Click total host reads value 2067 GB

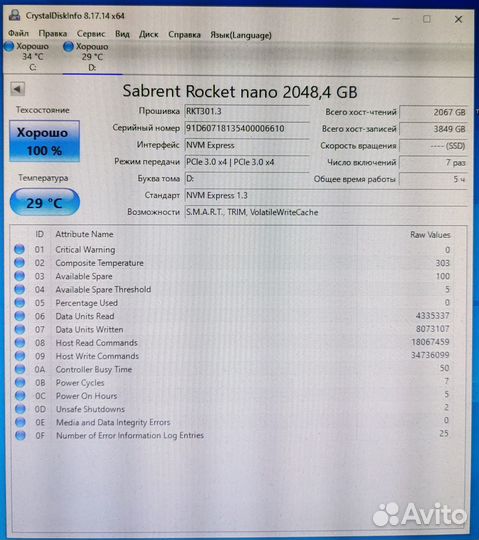[433, 112]
